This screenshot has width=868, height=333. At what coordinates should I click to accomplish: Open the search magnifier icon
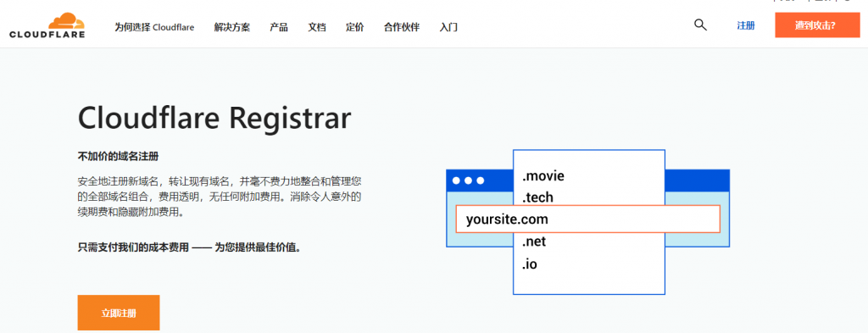tap(700, 25)
